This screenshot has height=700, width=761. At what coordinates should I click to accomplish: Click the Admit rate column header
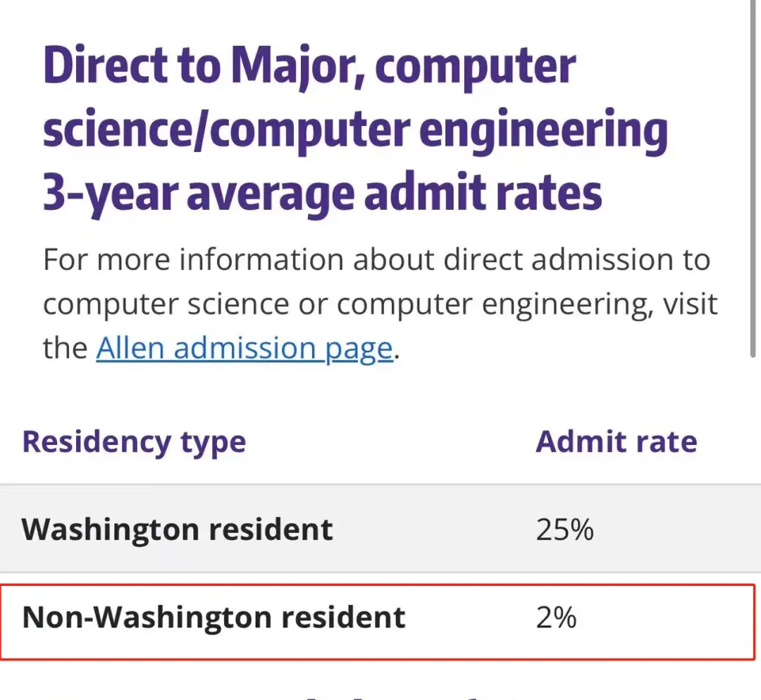(x=616, y=442)
